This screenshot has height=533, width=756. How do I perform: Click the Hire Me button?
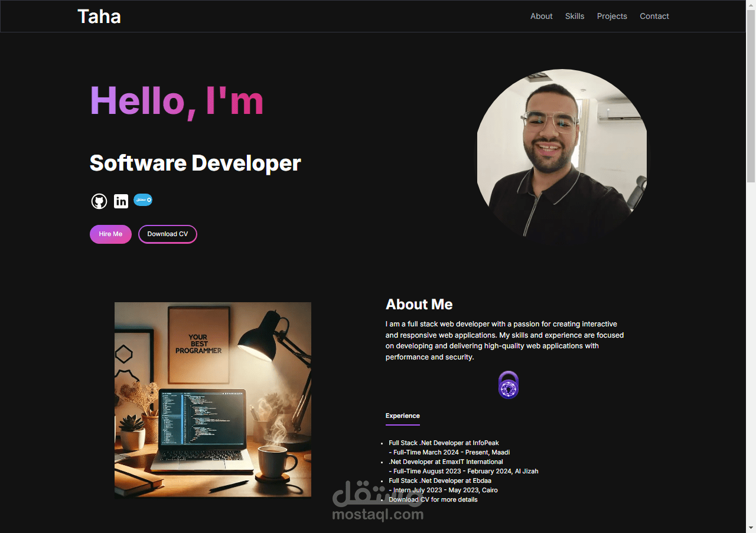110,234
